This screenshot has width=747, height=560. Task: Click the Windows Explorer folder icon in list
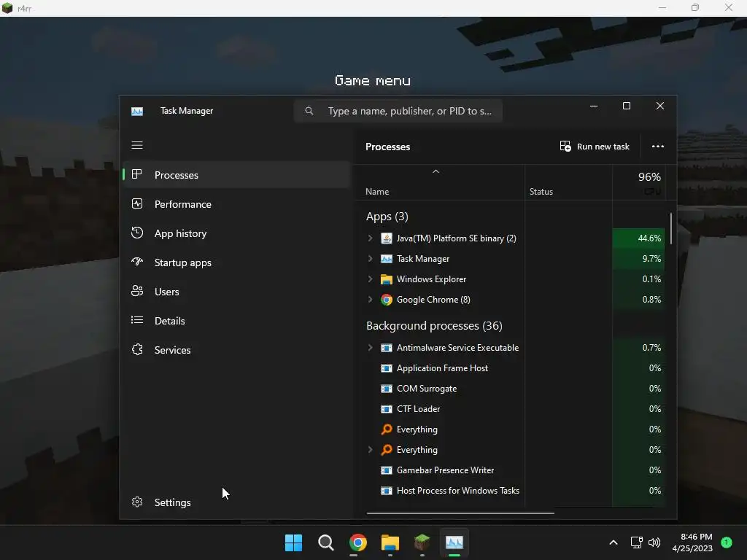[387, 279]
